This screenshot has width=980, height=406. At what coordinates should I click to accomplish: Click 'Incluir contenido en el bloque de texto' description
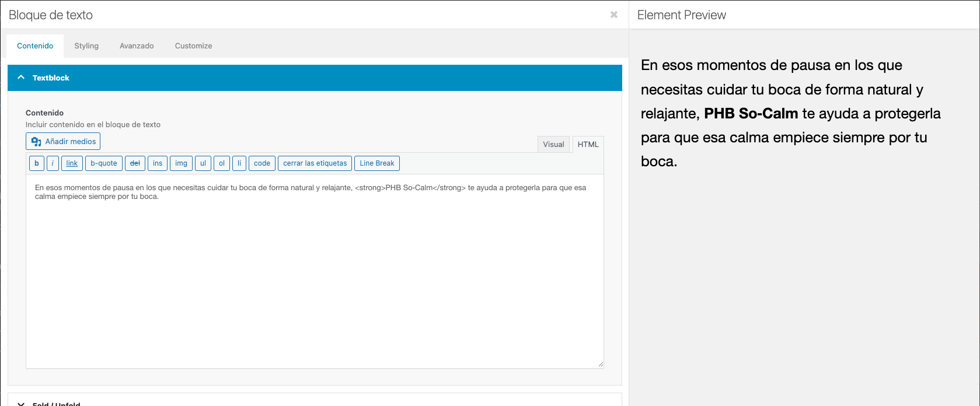pyautogui.click(x=93, y=124)
